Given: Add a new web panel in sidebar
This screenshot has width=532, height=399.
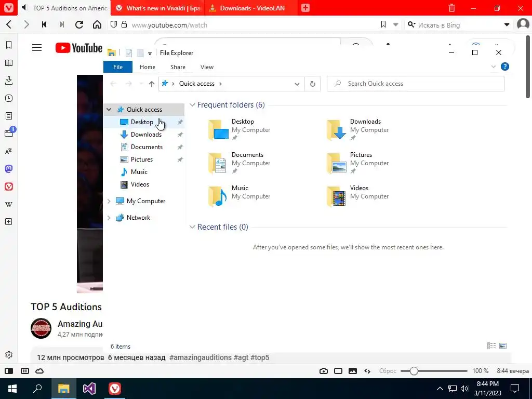Looking at the screenshot, I should click(9, 221).
